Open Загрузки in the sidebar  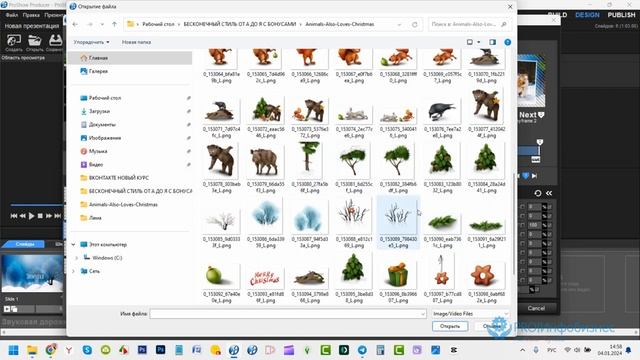[99, 111]
